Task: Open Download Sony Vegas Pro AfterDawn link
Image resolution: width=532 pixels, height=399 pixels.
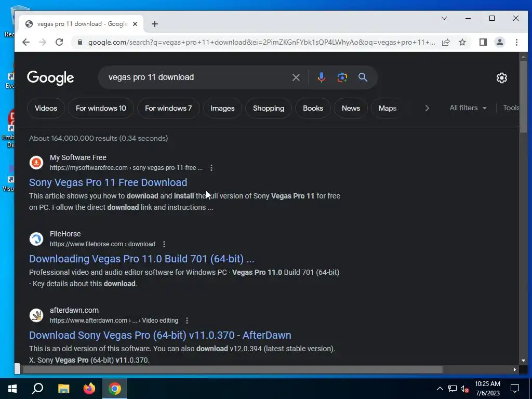Action: (x=160, y=335)
